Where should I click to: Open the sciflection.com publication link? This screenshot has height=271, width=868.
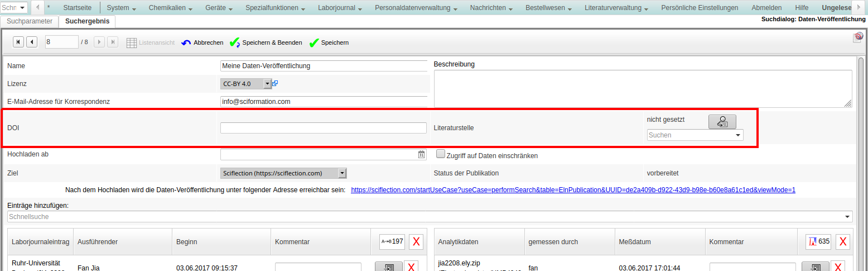tap(573, 190)
